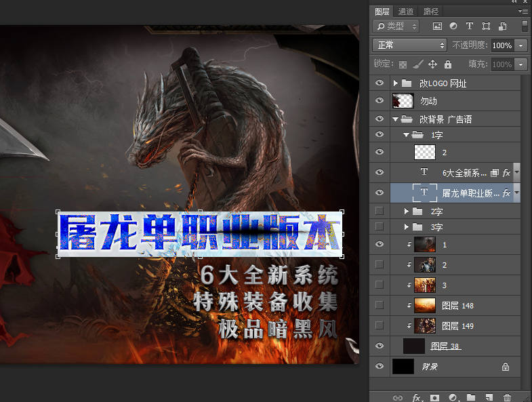The width and height of the screenshot is (532, 402).
Task: Click the lock icon on 背景 layer
Action: click(x=506, y=367)
